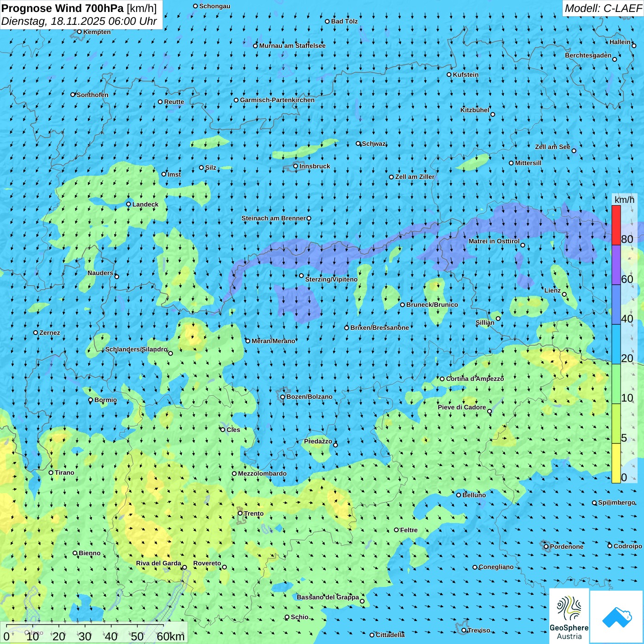
Task: Select the purple 60–80 km/h legend color
Action: [x=616, y=265]
